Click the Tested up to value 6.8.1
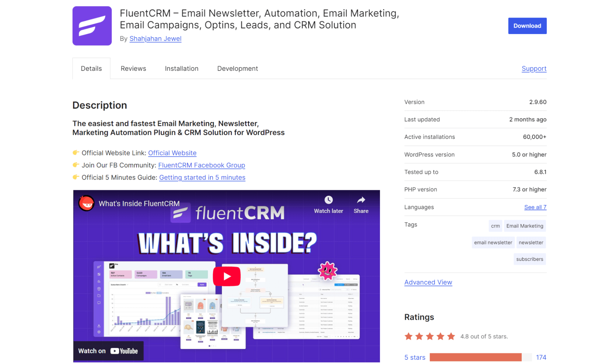 click(x=540, y=172)
